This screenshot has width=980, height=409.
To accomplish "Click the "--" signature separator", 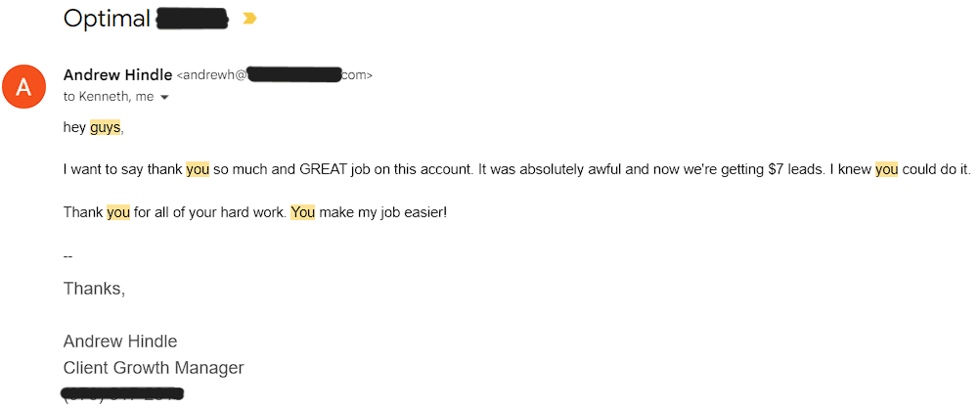I will (x=67, y=255).
